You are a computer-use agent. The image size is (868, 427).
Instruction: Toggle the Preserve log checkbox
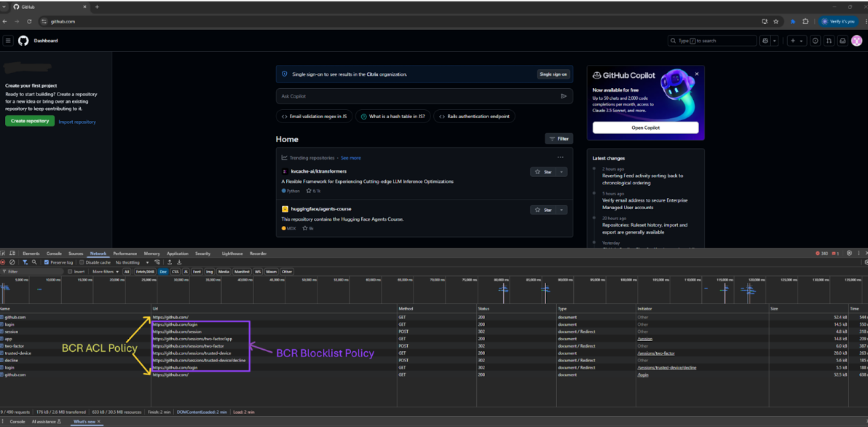click(47, 262)
